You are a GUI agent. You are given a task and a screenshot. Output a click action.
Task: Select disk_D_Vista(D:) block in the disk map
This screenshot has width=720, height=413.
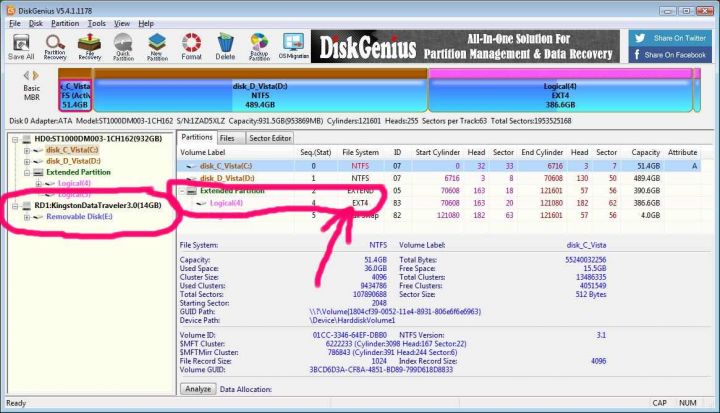(260, 95)
